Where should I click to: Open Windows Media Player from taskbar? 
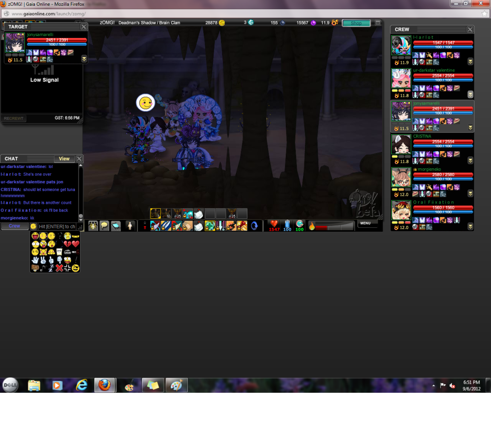click(x=58, y=385)
